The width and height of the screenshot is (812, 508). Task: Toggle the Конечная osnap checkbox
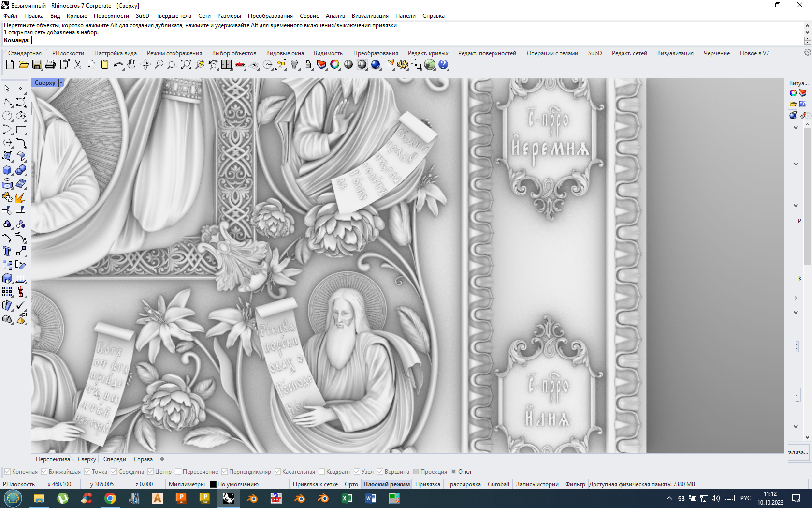7,472
